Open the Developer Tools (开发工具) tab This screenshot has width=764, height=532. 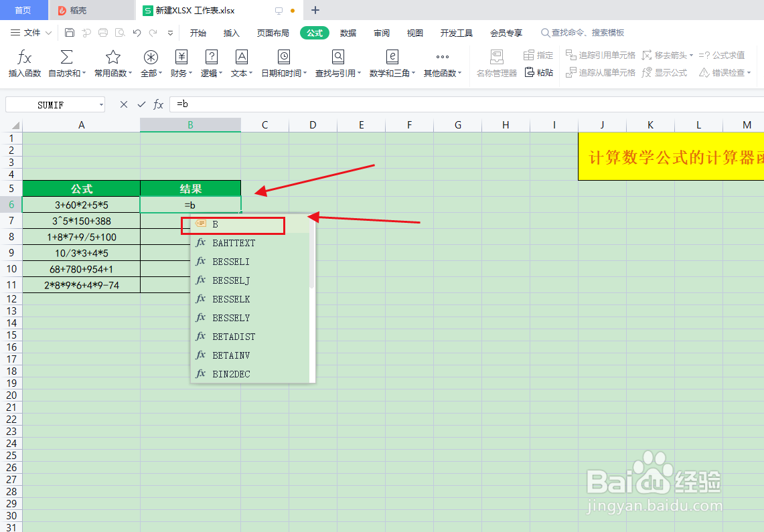457,33
